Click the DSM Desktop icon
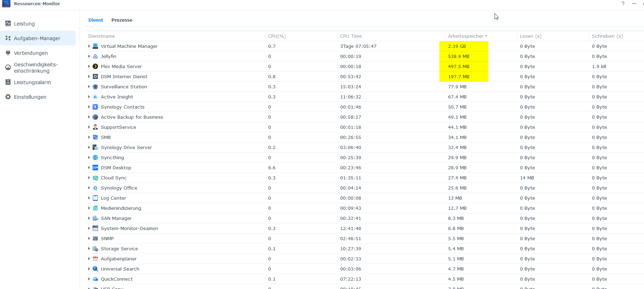The height and width of the screenshot is (289, 644). pyautogui.click(x=95, y=168)
